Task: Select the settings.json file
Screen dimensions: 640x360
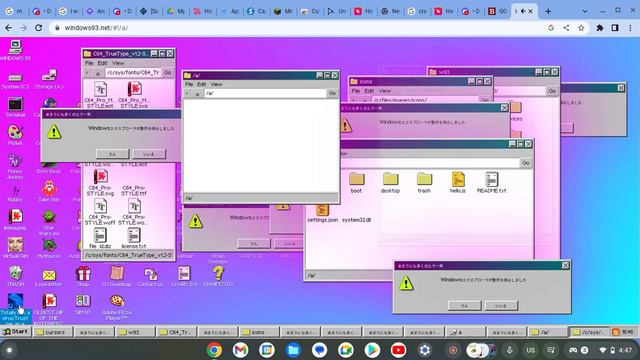Action: click(322, 213)
